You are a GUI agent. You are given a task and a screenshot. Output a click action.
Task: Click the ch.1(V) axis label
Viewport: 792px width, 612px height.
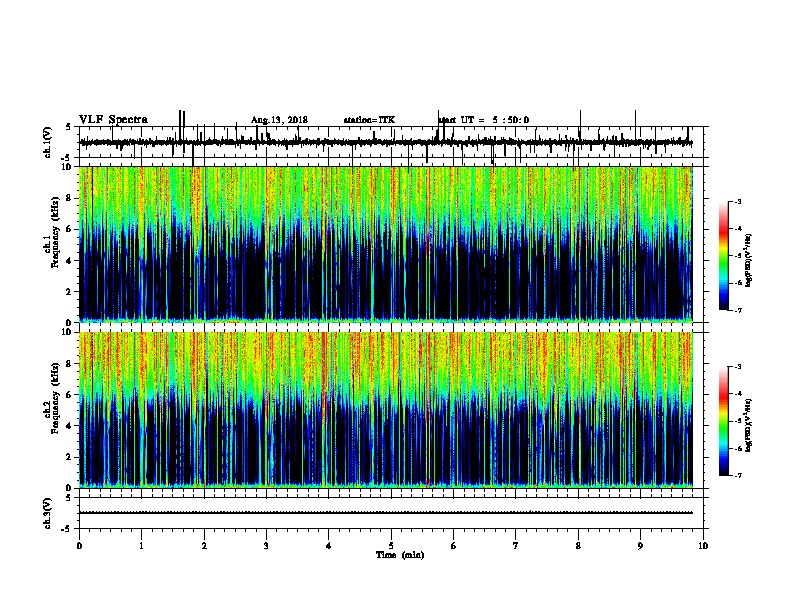48,142
